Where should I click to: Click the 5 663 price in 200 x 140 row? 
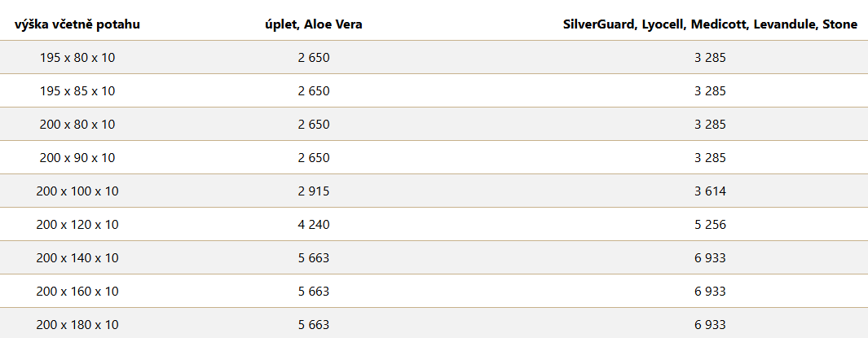click(314, 258)
